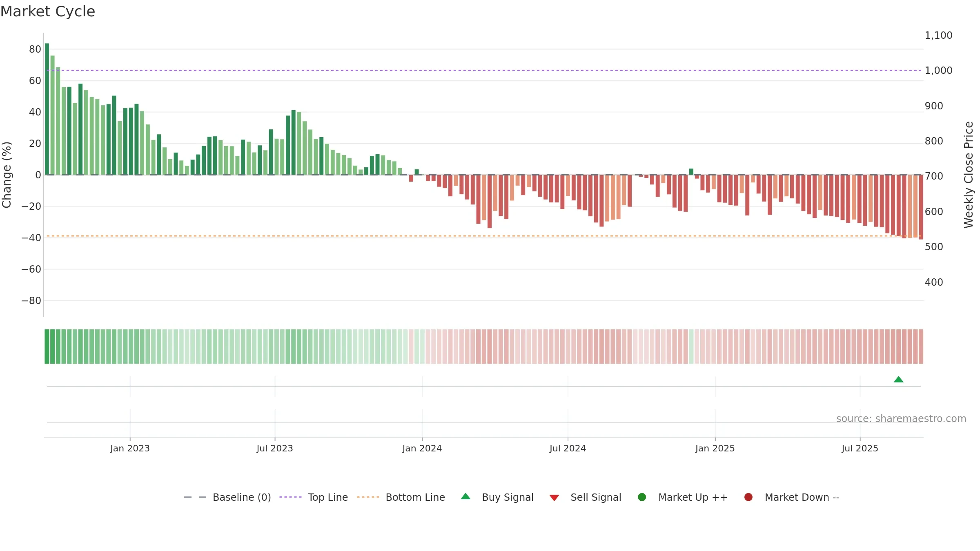Click the tallest green bar at chart start
This screenshot has width=980, height=551.
(47, 109)
